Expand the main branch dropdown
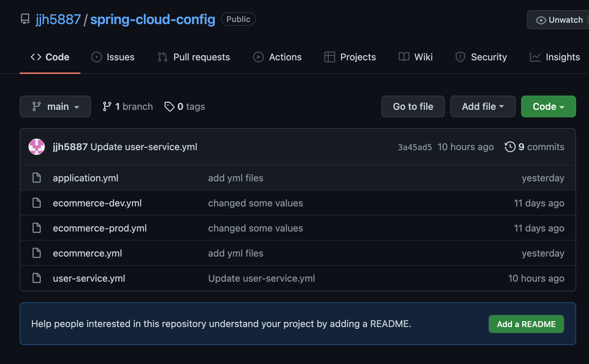The image size is (589, 364). tap(55, 106)
